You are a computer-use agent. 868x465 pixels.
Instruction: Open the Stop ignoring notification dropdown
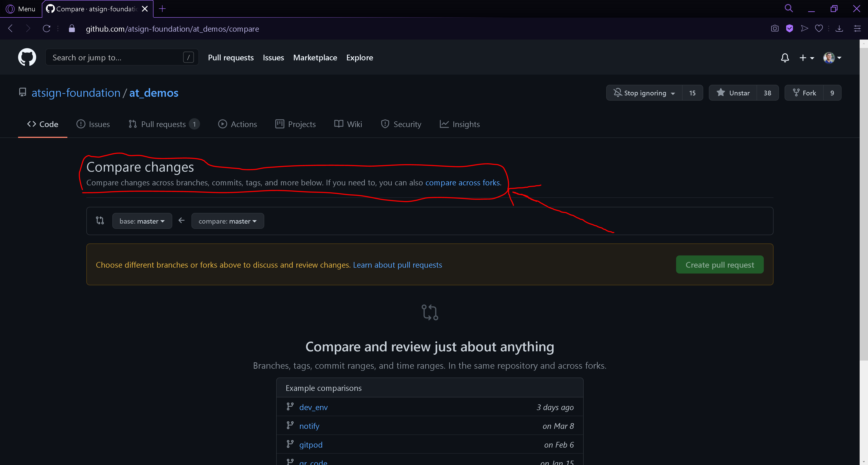tap(644, 93)
